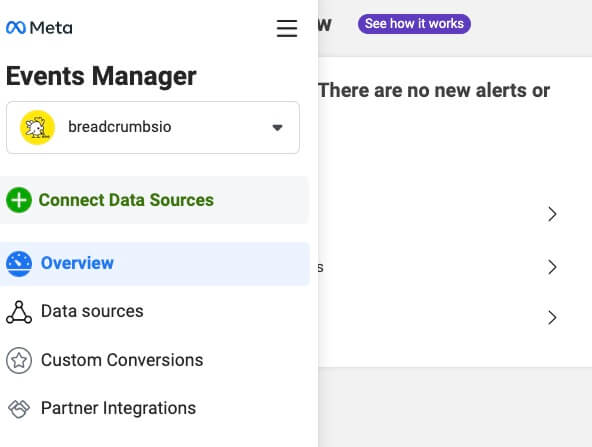Expand the first chevron row

click(x=552, y=214)
